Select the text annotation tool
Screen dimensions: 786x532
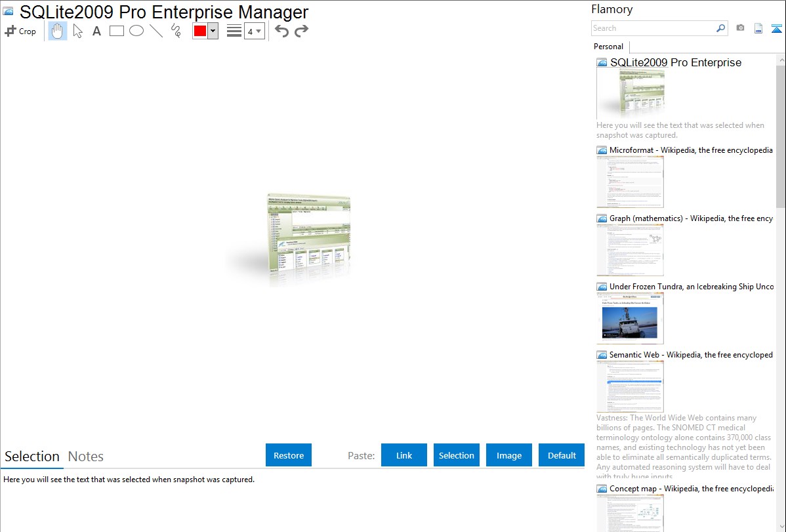pos(96,31)
